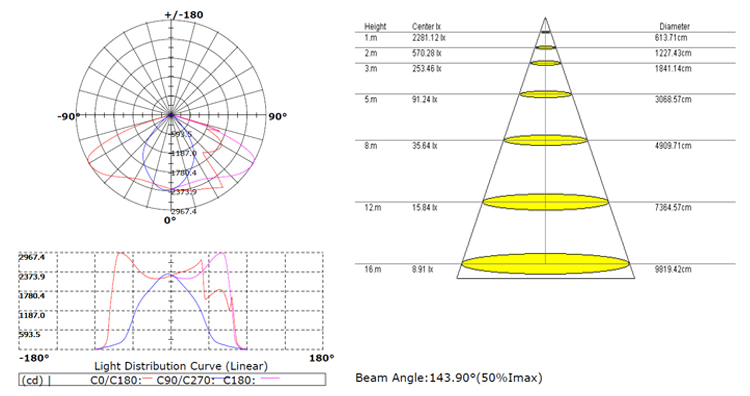This screenshot has height=396, width=750.
Task: Select the 2967.4 ring value in polar chart
Action: 184,211
